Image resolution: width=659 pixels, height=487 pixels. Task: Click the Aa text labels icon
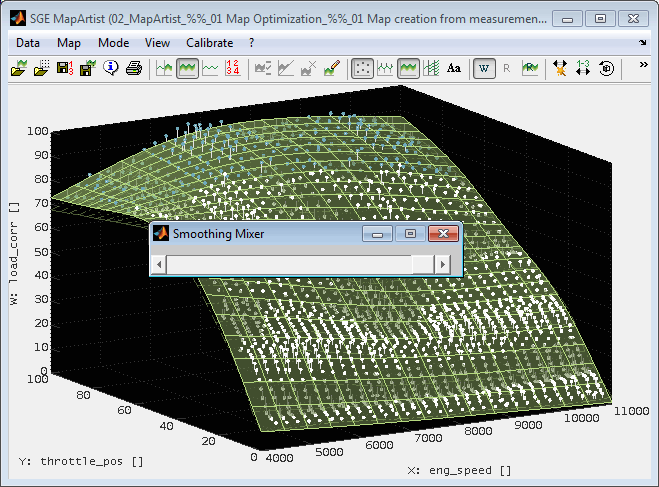454,68
